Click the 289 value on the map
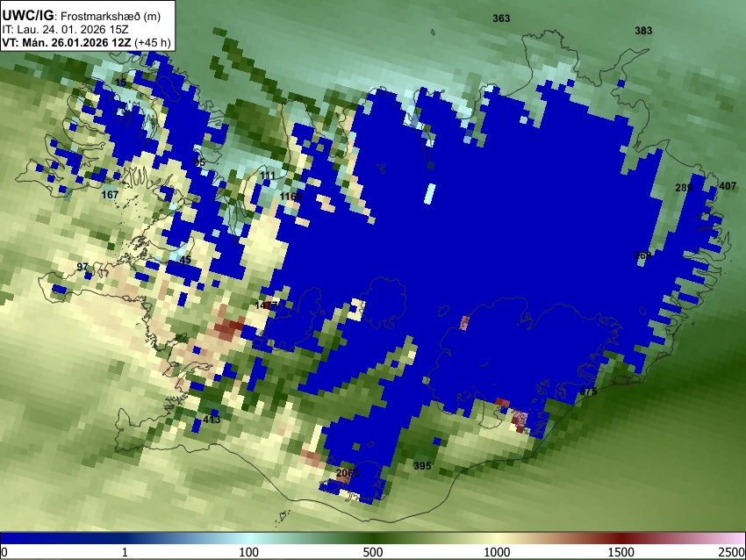Screen dimensions: 746x560 684,188
